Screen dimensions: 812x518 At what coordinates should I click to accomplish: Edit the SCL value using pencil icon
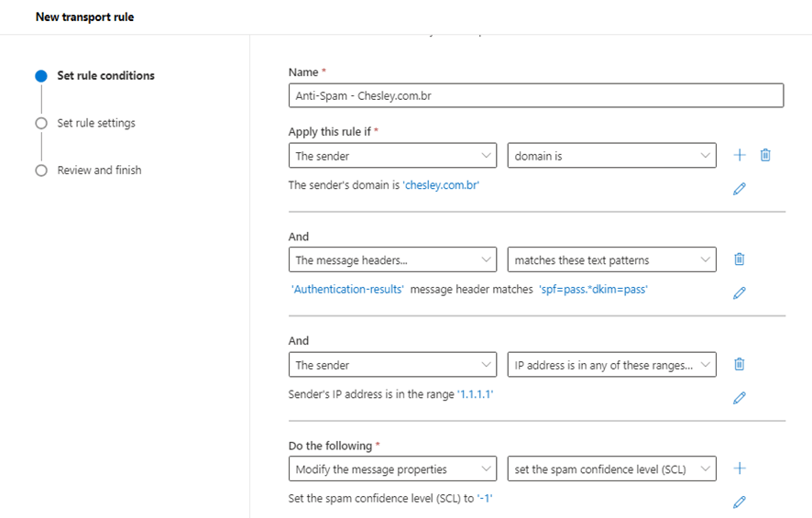(740, 501)
